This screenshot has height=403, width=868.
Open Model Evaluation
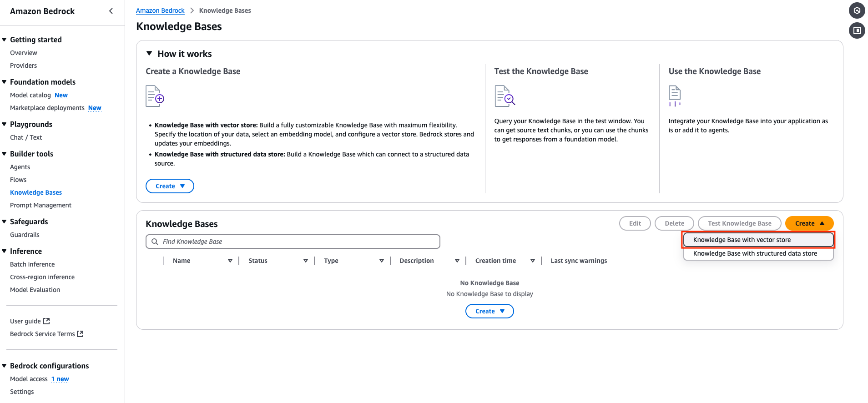click(x=35, y=290)
